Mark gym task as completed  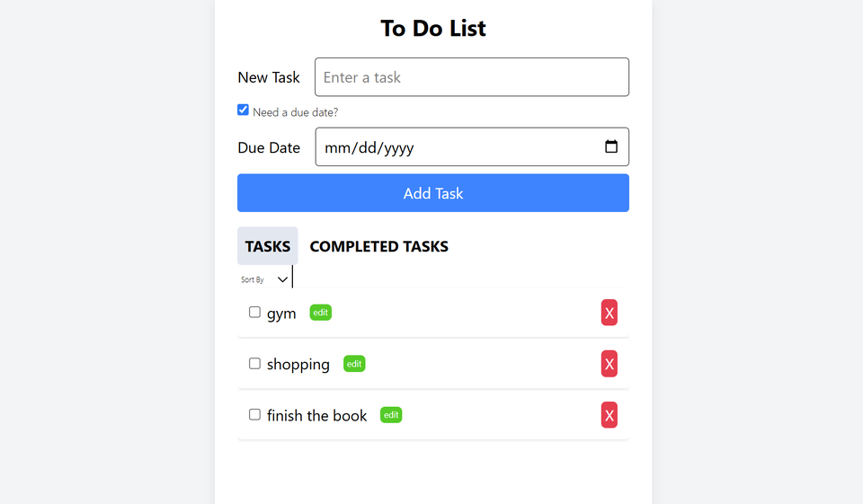coord(254,313)
